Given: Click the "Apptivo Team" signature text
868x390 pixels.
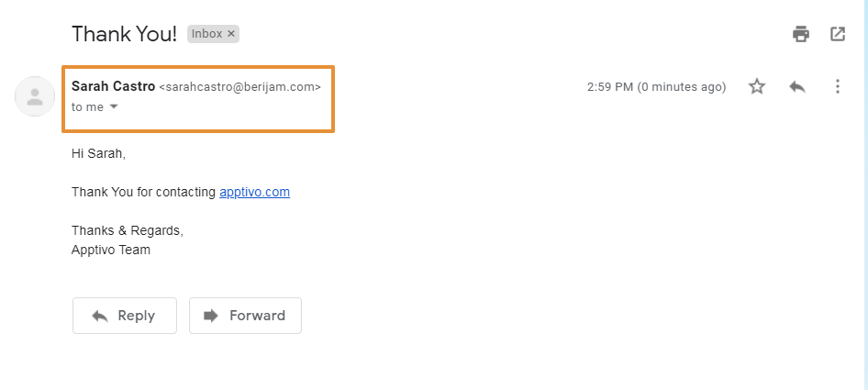Looking at the screenshot, I should click(111, 250).
